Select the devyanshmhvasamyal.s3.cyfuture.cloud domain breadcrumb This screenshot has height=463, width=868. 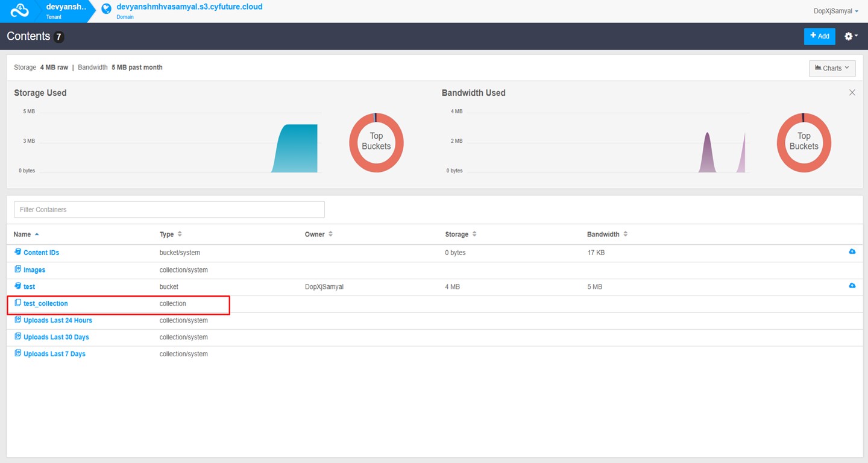pos(189,7)
